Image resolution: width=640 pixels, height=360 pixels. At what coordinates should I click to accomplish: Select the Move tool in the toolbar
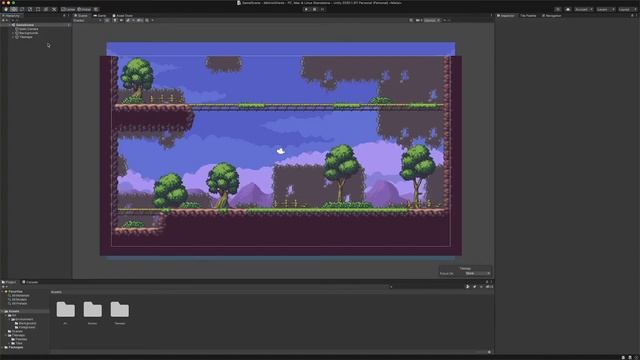click(14, 9)
